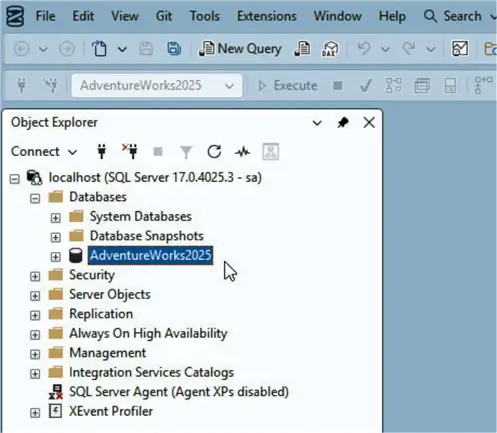Close the Object Explorer panel

tap(369, 123)
